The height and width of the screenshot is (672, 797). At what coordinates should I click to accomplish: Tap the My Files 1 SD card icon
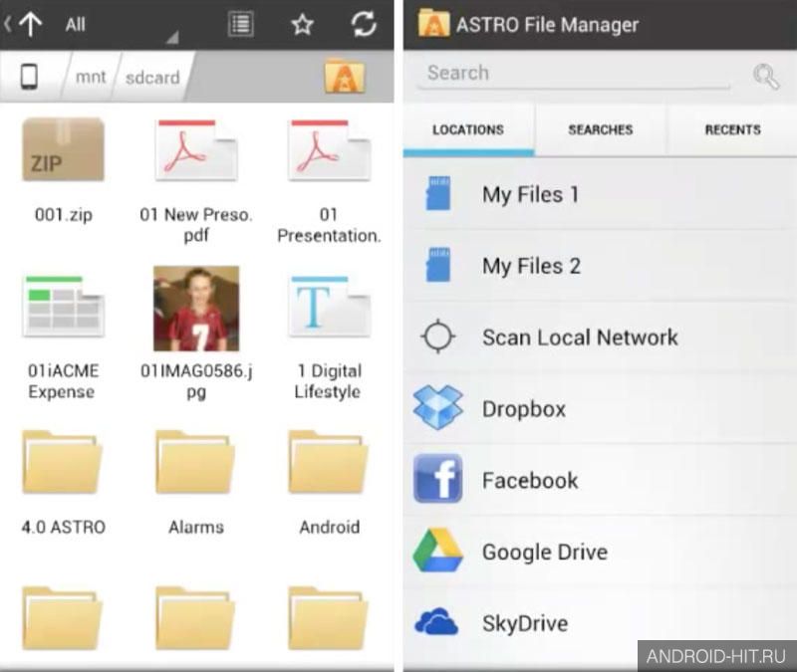438,193
